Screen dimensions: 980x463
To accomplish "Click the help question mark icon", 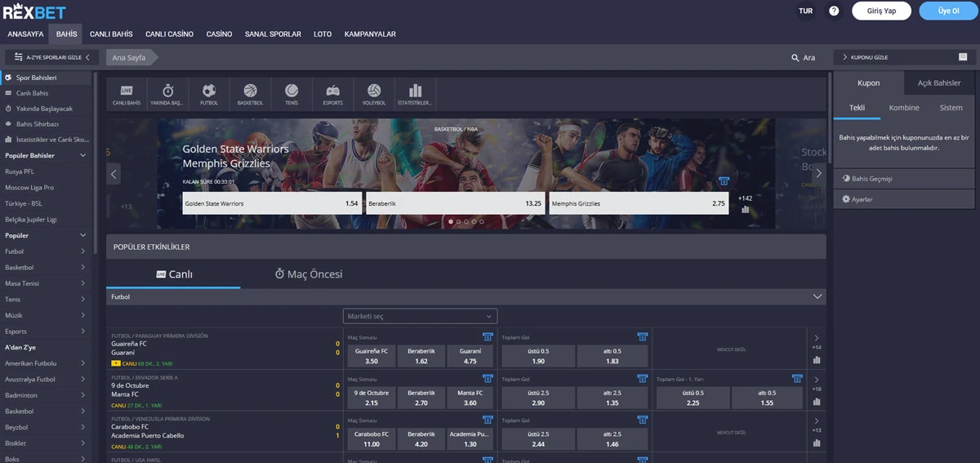I will click(x=834, y=11).
